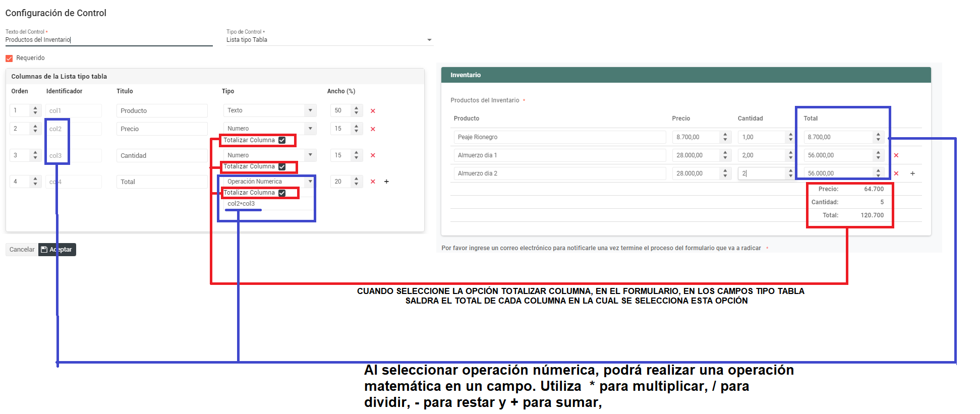Add a new column with plus icon
Screen dimensions: 980x414
coord(386,182)
